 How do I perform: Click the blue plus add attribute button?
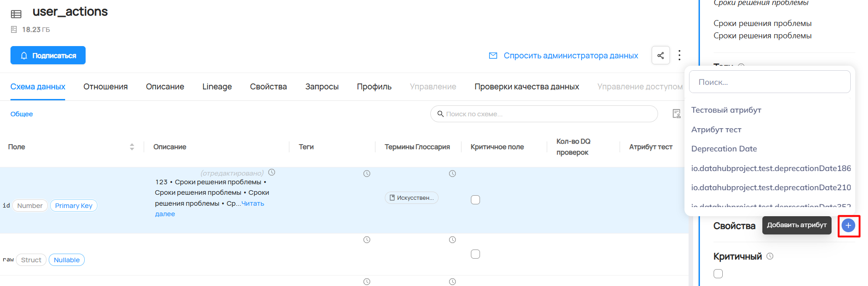tap(848, 225)
